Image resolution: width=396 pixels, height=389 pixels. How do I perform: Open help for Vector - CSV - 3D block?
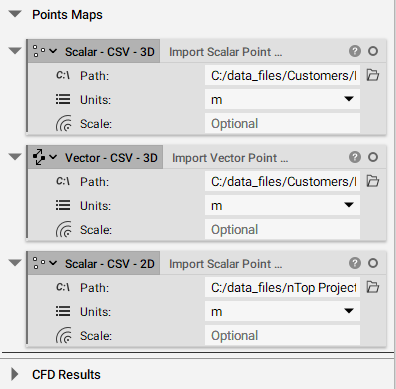[355, 157]
